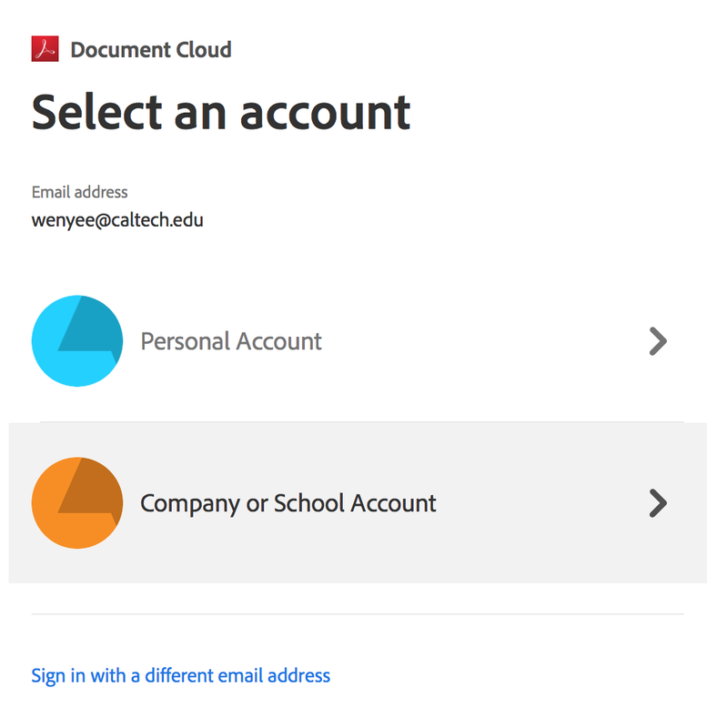Viewport: 717px width, 728px height.
Task: Click the "Email address" field label
Action: tap(79, 192)
